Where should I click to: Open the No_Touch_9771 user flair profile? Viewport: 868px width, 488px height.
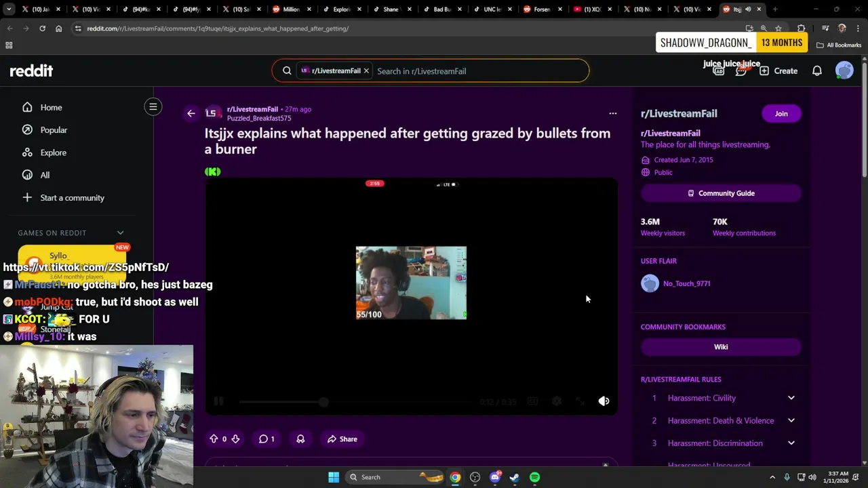(x=686, y=283)
